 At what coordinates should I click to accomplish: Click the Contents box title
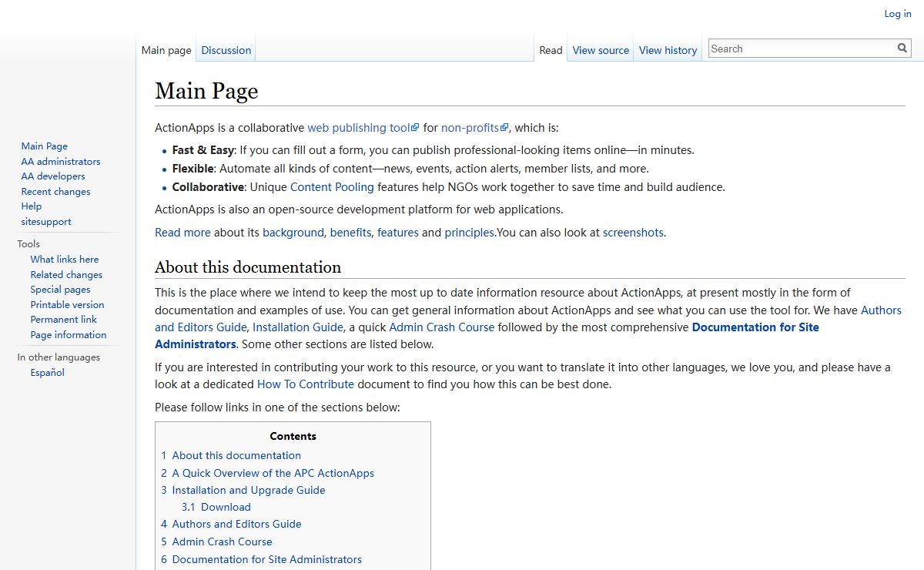click(293, 436)
